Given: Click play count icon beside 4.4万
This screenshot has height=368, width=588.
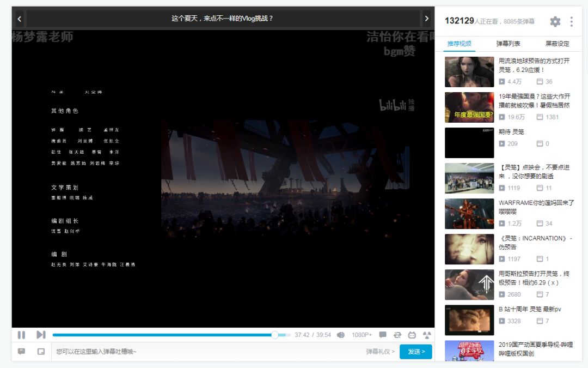Looking at the screenshot, I should click(502, 81).
